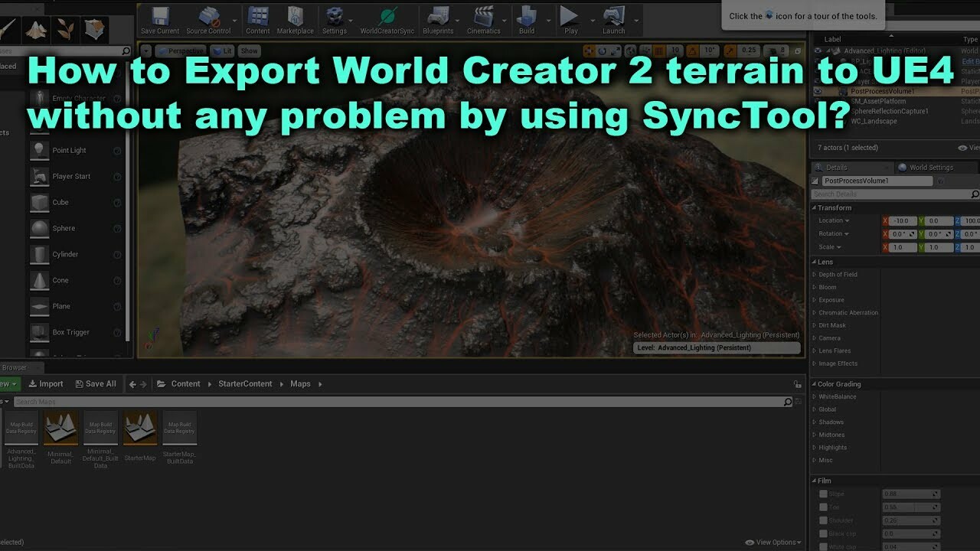Click Save All in the Content Browser
Viewport: 980px width, 551px height.
[96, 383]
